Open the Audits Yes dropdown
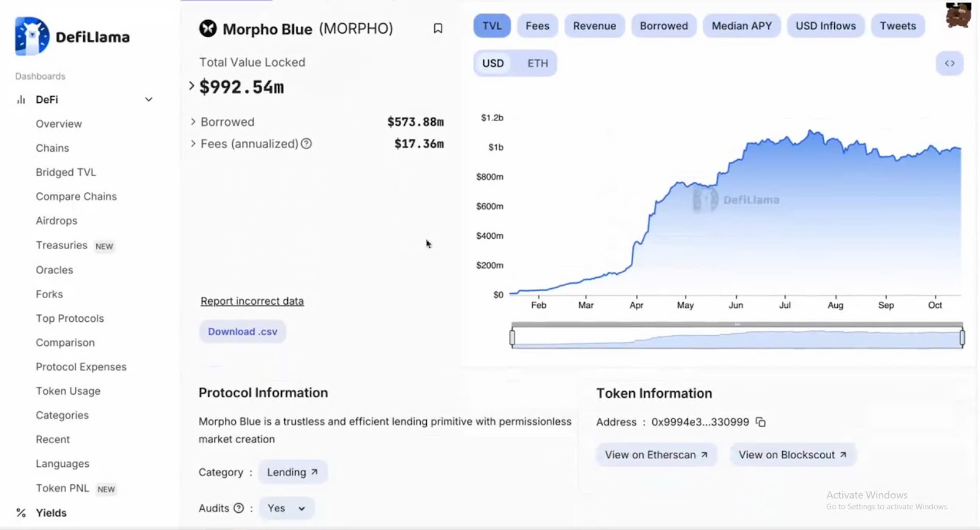The width and height of the screenshot is (980, 530). click(287, 508)
